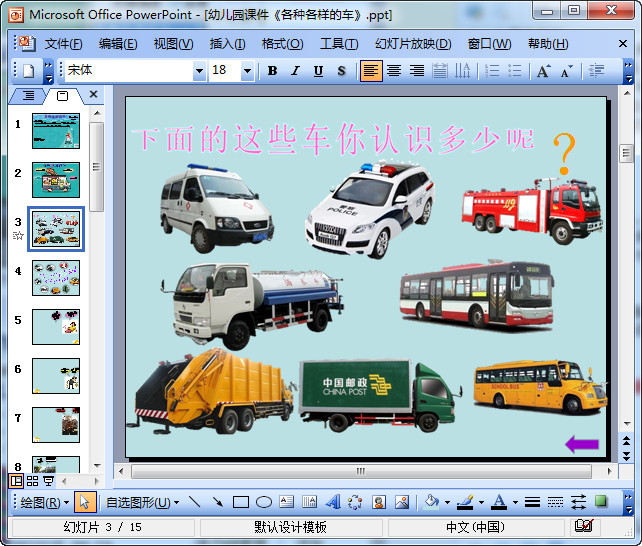
Task: Switch to Normal view
Action: coord(16,481)
